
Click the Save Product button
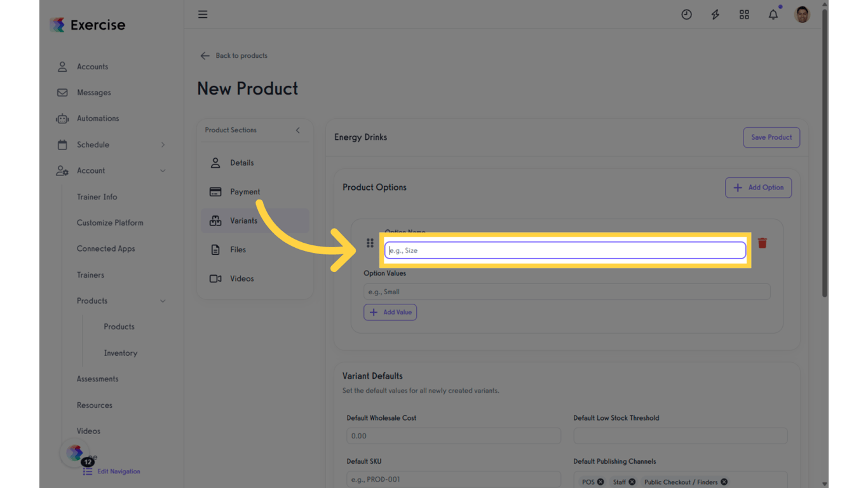coord(771,137)
